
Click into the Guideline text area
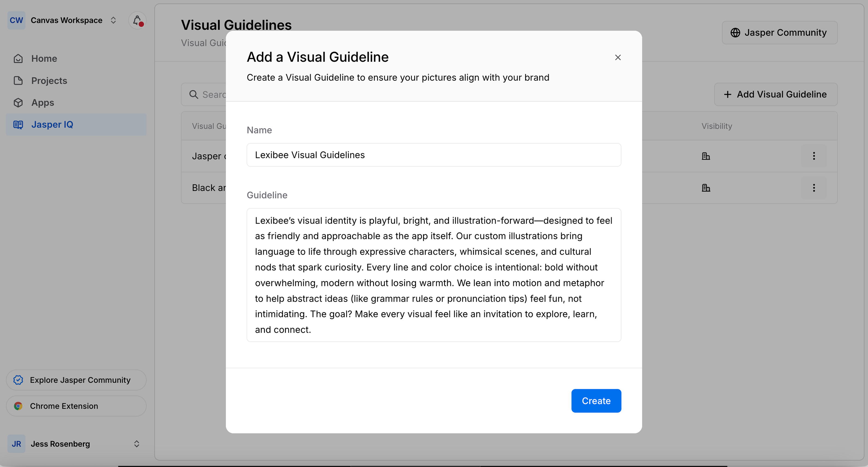pyautogui.click(x=434, y=275)
